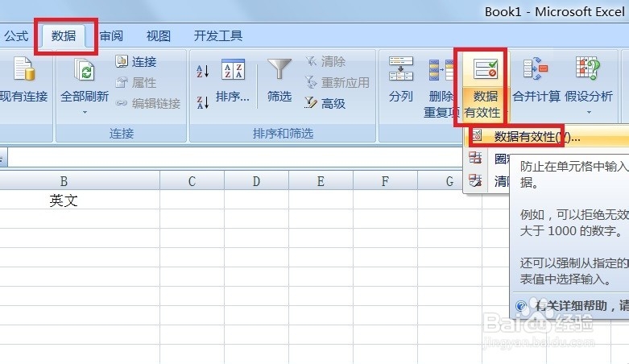The height and width of the screenshot is (364, 629).
Task: Click the 分列 text-to-columns icon
Action: click(x=401, y=68)
